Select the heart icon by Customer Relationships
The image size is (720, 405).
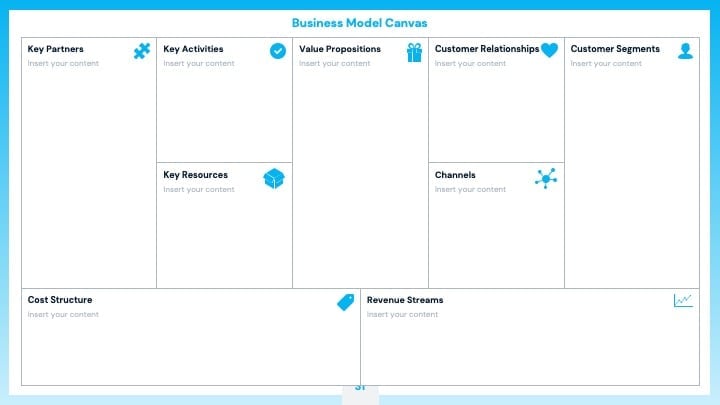click(549, 50)
